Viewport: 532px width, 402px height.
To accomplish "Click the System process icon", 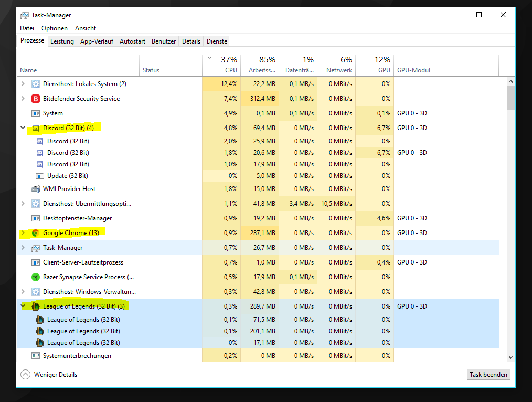I will (x=35, y=113).
